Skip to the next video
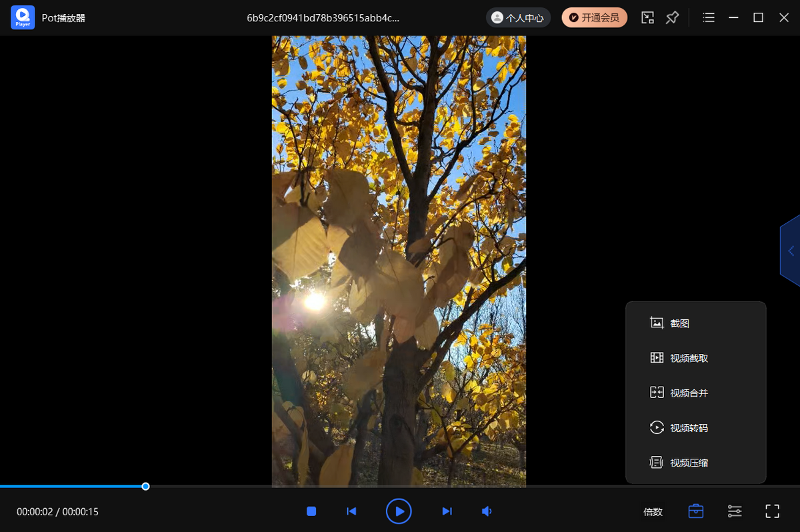 [x=447, y=511]
